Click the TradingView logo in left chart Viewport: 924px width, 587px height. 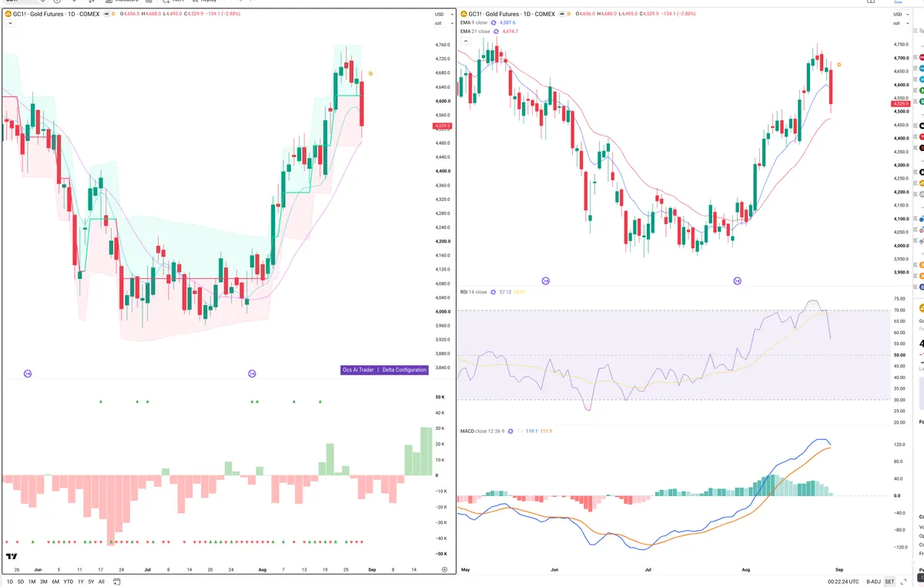[12, 556]
